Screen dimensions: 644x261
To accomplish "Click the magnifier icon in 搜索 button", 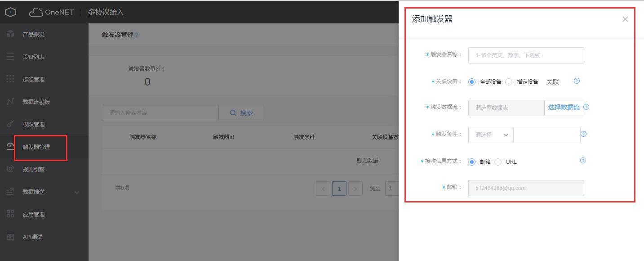I will click(x=233, y=113).
